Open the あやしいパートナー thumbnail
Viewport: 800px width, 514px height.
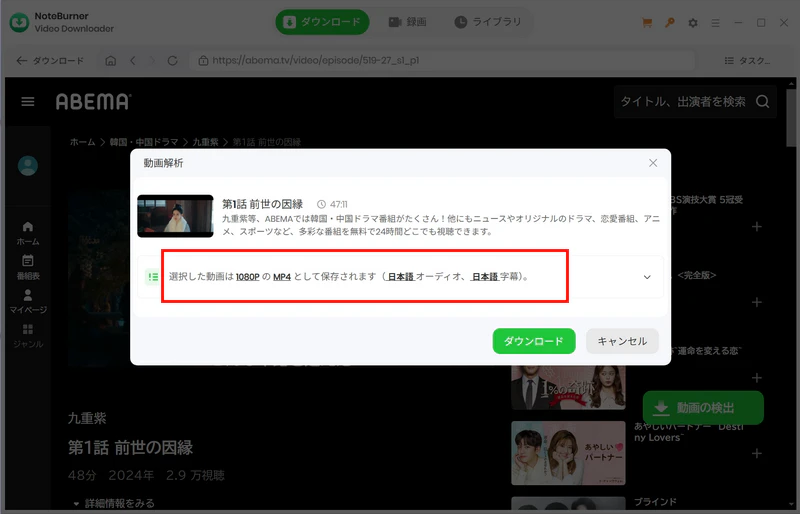568,453
